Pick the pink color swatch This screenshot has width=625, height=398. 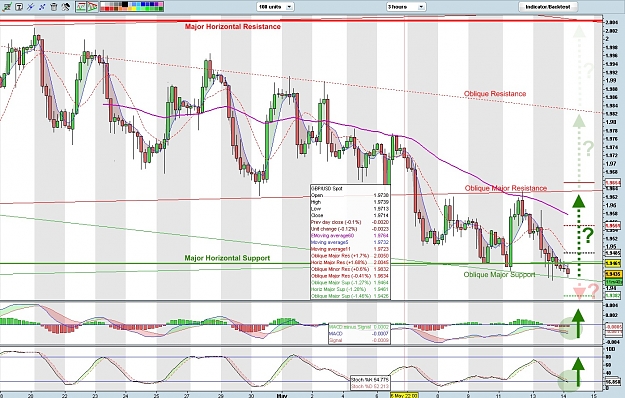pyautogui.click(x=161, y=4)
